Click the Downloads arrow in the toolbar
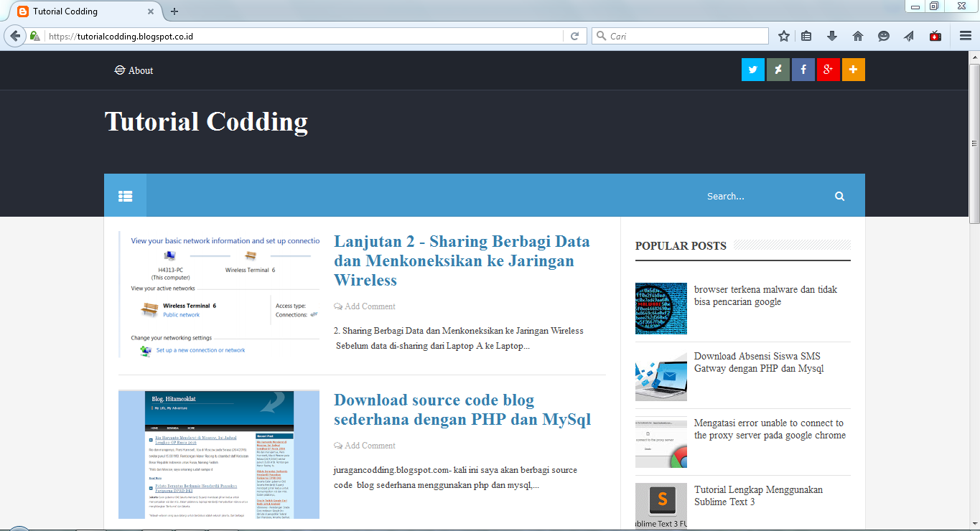980x531 pixels. 832,35
